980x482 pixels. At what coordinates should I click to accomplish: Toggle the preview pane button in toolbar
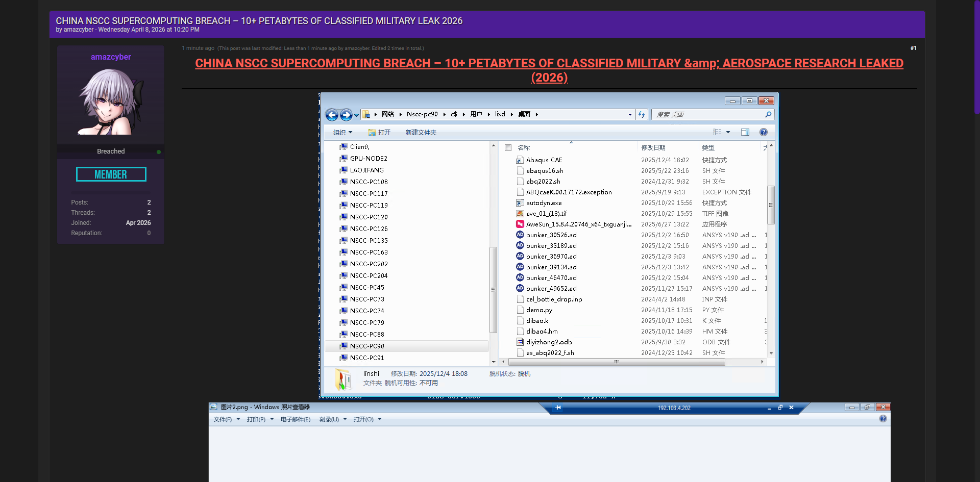tap(745, 132)
